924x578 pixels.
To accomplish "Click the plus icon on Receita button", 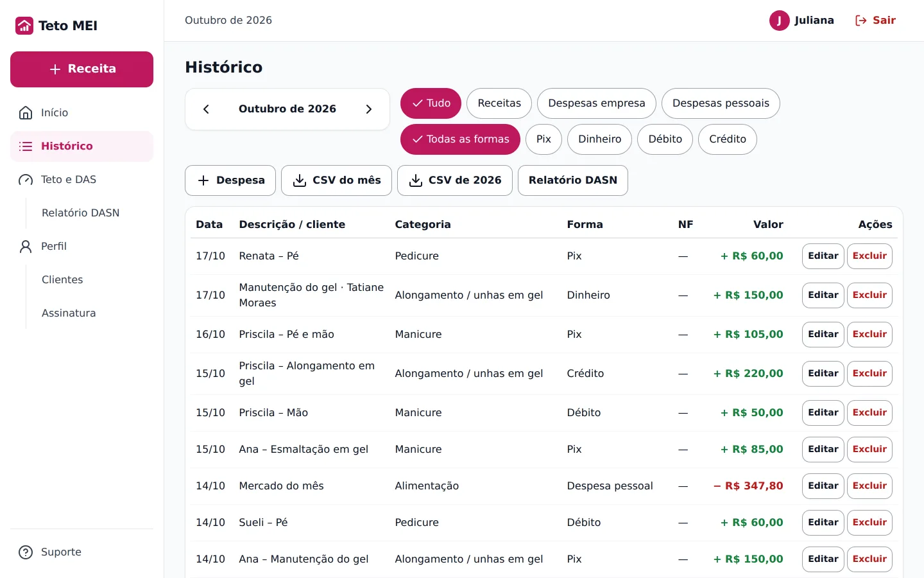I will pyautogui.click(x=55, y=69).
